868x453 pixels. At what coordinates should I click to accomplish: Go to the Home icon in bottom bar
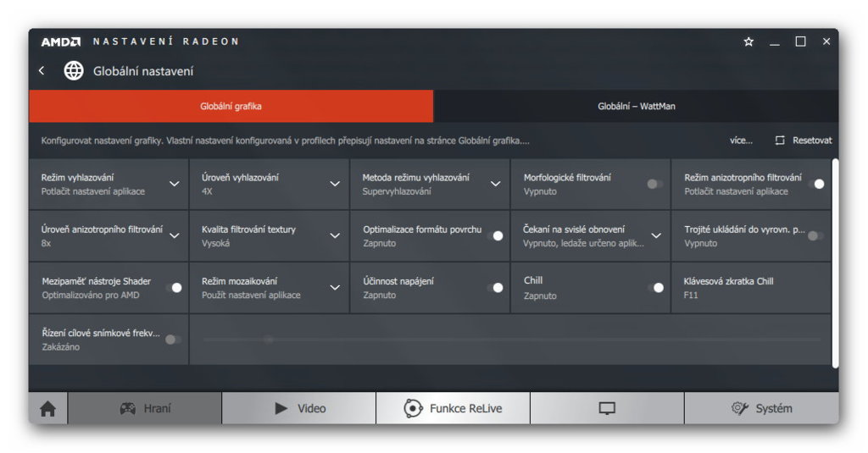(48, 409)
